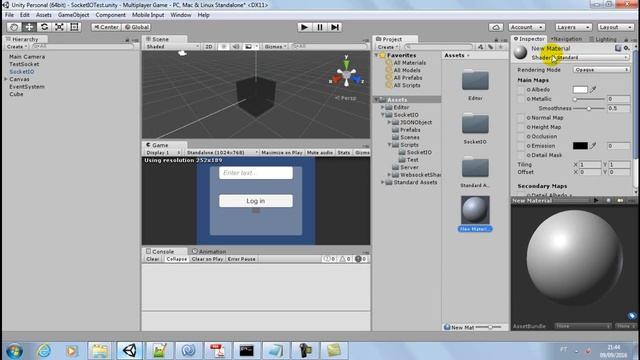
Task: Select the Hand tool in toolbar
Action: click(14, 27)
